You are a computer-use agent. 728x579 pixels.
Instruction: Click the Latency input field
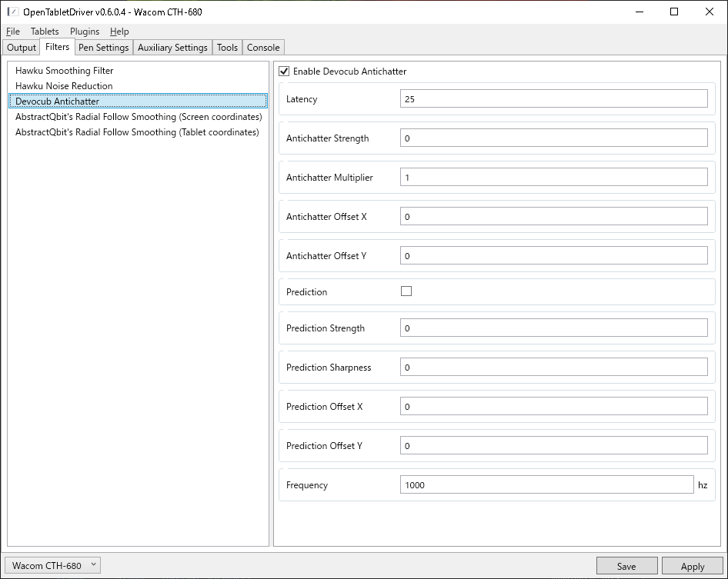tap(554, 99)
